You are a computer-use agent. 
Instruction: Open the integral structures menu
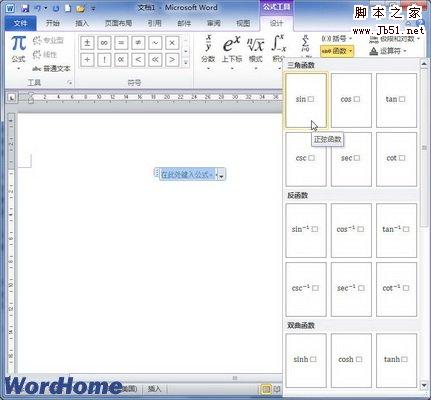coord(278,53)
